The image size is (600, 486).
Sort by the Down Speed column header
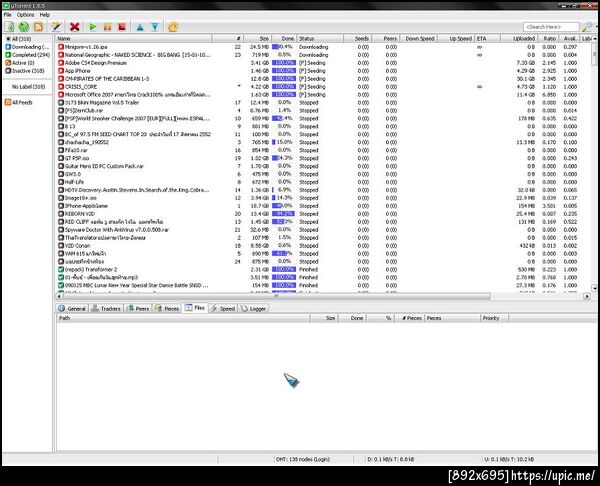point(418,39)
